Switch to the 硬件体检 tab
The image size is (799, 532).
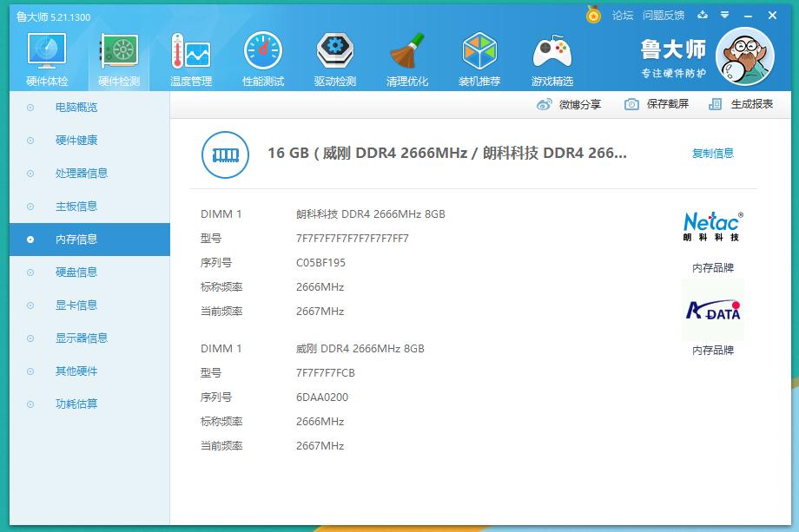click(x=47, y=55)
